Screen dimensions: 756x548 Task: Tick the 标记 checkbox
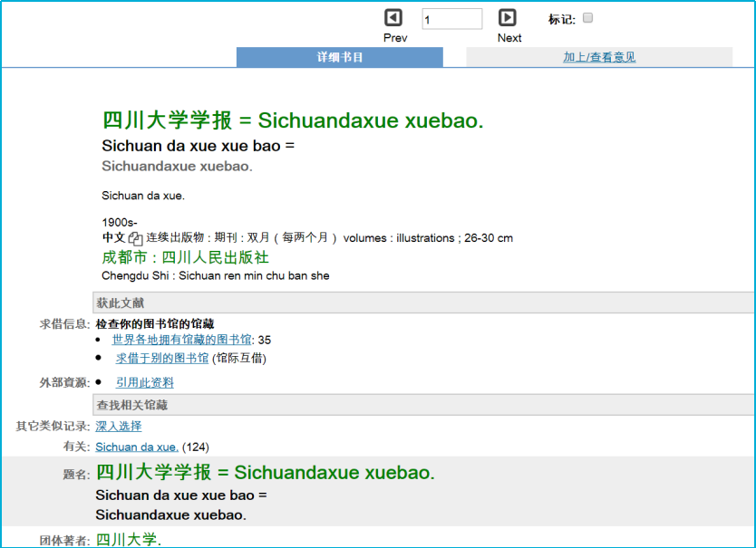pyautogui.click(x=587, y=18)
